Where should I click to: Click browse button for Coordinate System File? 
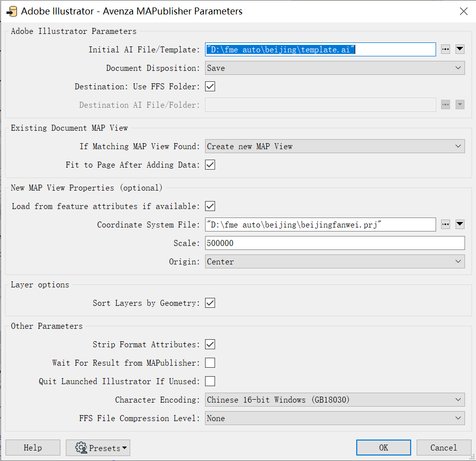446,225
